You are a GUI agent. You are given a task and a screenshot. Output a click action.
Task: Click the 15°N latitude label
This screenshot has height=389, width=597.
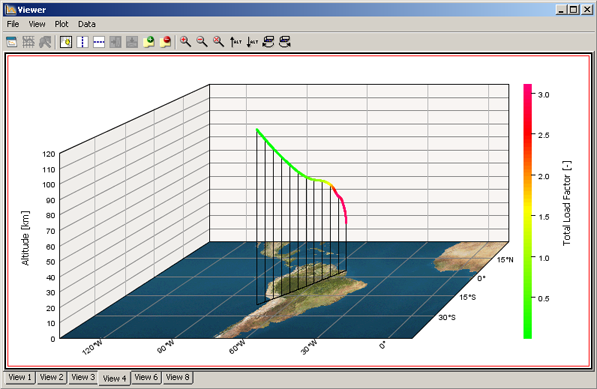[505, 260]
